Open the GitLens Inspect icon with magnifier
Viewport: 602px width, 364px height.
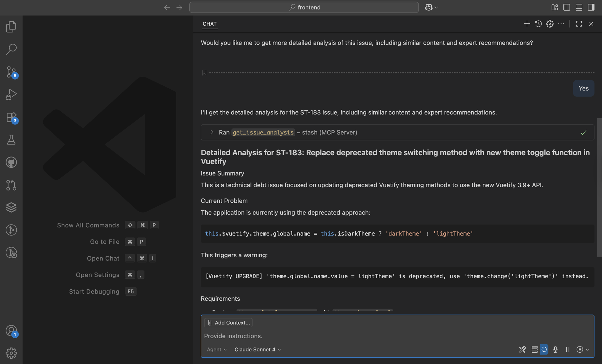pyautogui.click(x=11, y=253)
